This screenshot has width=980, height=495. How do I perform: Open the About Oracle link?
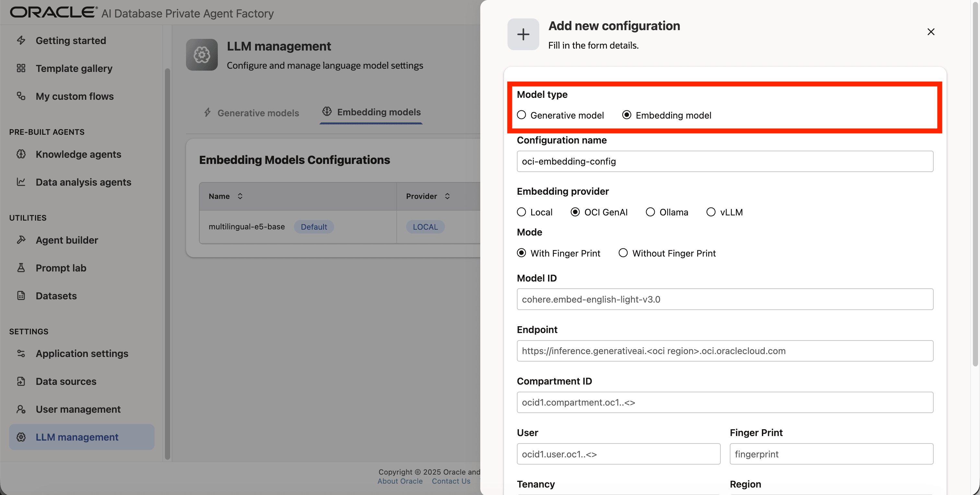400,481
